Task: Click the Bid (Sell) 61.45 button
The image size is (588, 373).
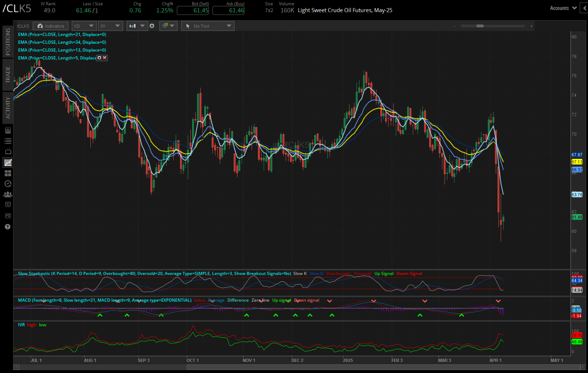Action: pos(193,11)
